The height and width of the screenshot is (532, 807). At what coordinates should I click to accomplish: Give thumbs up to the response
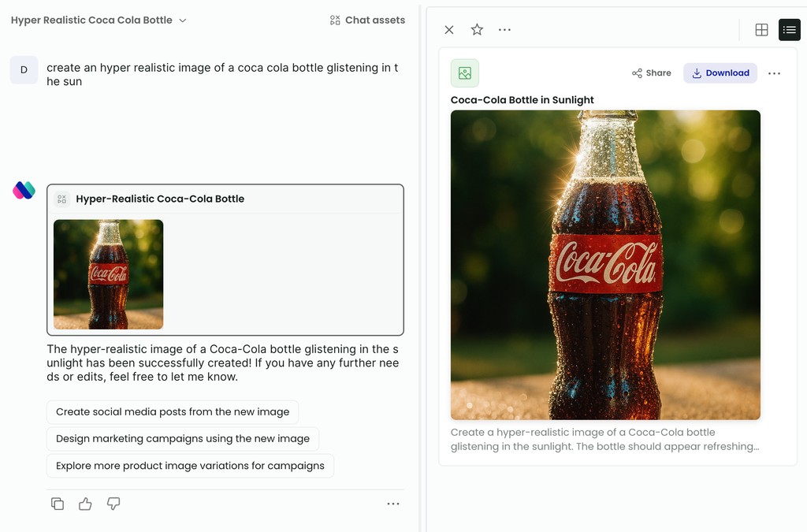point(85,504)
